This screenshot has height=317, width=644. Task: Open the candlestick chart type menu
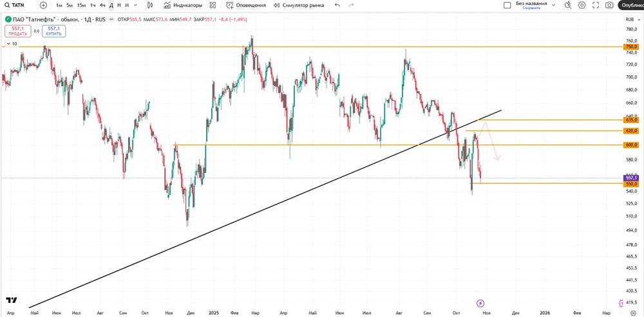tap(150, 5)
